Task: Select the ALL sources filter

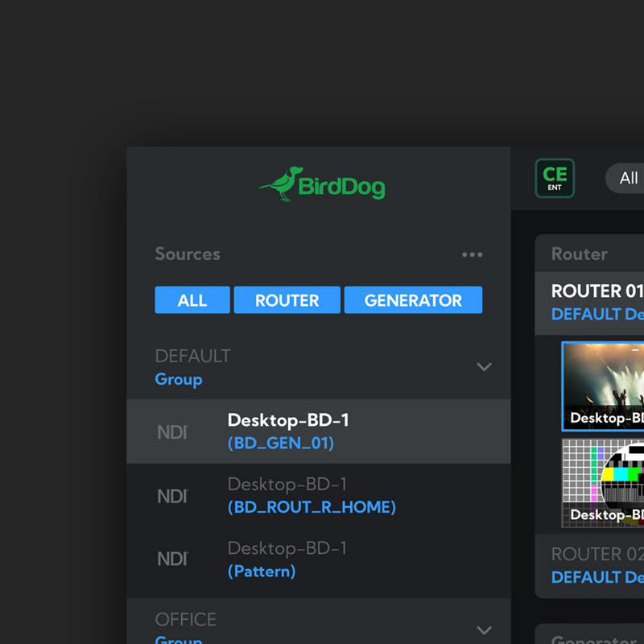Action: click(x=192, y=299)
